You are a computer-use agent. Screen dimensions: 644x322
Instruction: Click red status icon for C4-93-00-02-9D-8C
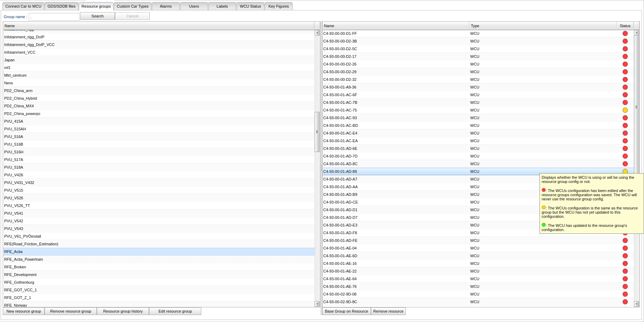[x=625, y=302]
